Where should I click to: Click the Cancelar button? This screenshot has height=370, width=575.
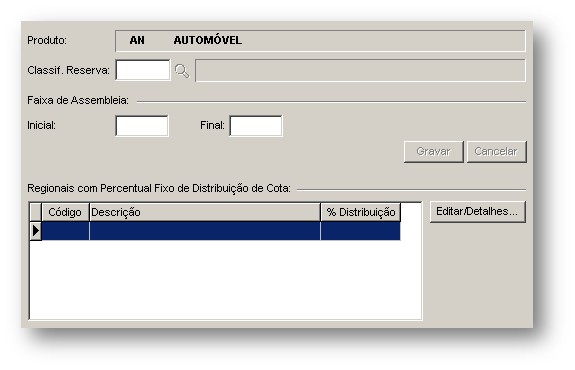(x=497, y=151)
